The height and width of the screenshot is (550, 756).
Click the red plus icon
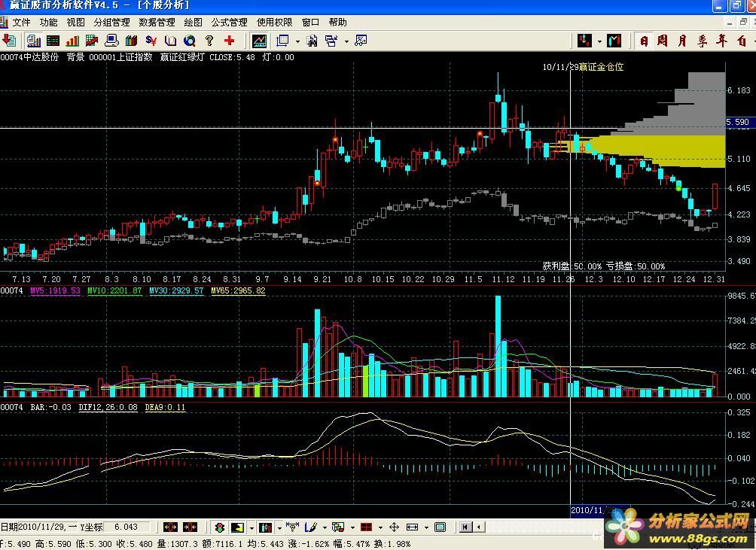click(x=229, y=41)
